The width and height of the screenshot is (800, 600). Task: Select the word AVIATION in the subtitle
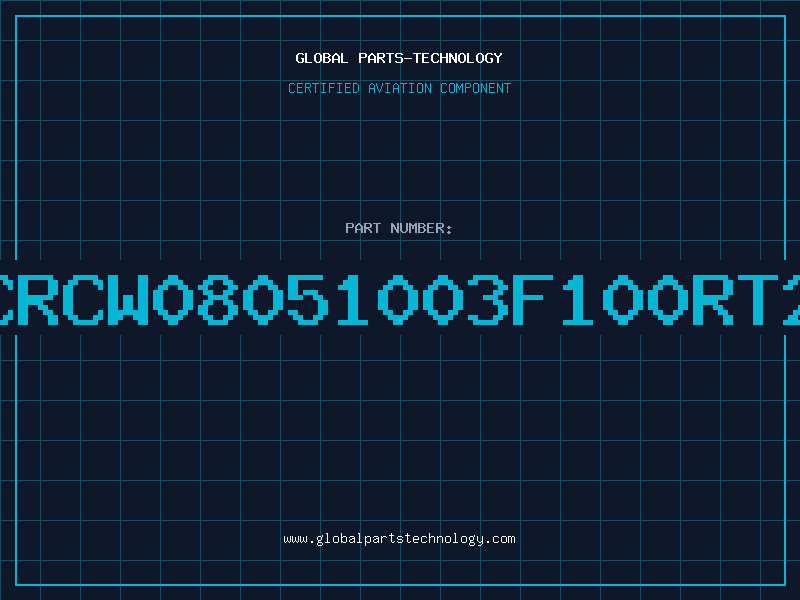[400, 88]
